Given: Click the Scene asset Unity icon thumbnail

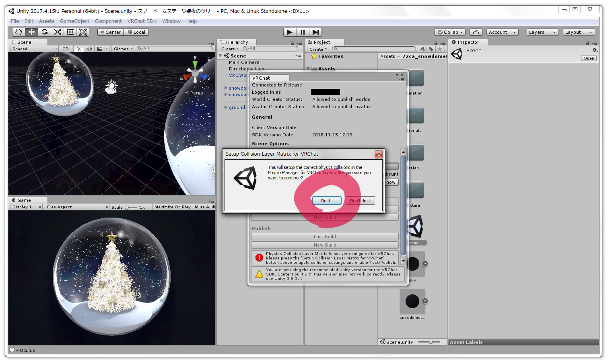Looking at the screenshot, I should coord(416,226).
